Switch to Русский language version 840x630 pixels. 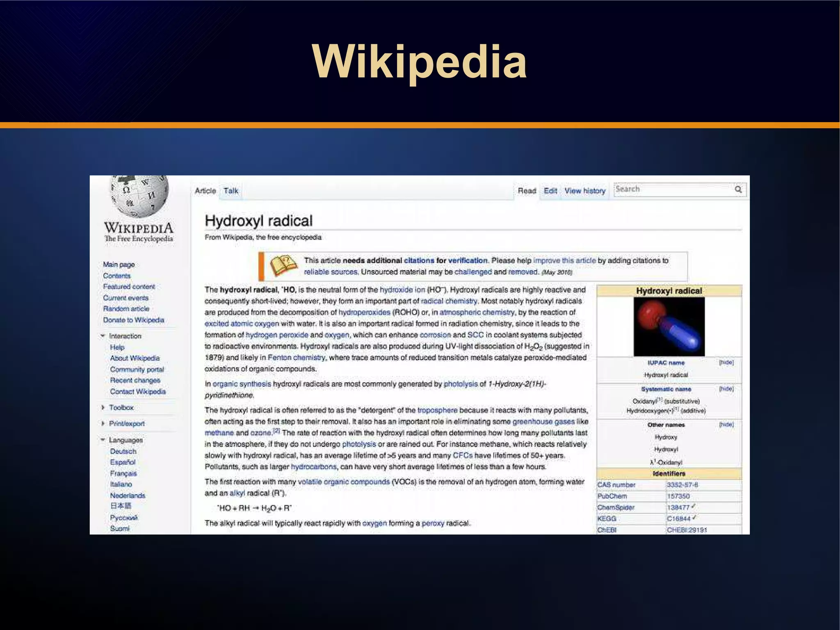coord(124,518)
